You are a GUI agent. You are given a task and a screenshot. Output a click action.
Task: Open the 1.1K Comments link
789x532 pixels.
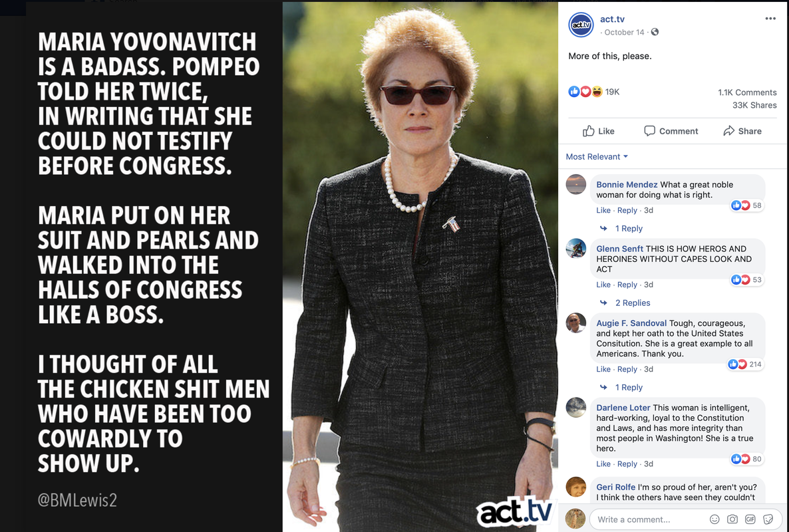pyautogui.click(x=746, y=92)
